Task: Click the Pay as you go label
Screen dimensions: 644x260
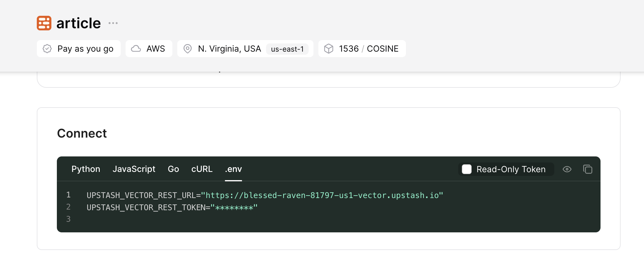Action: [85, 49]
